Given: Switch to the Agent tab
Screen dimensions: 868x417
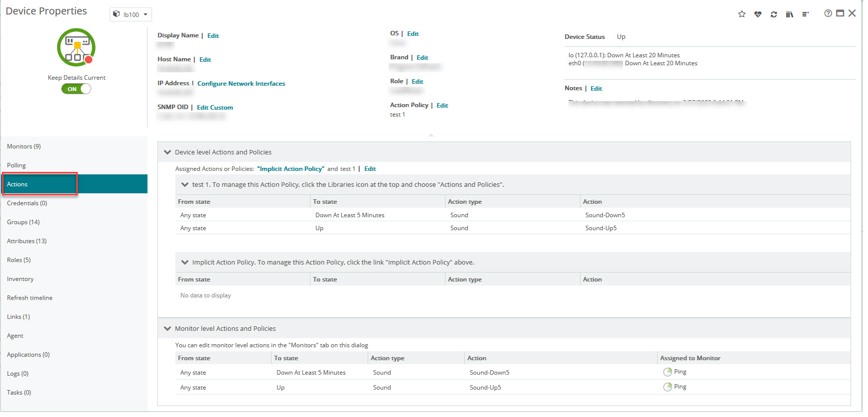Looking at the screenshot, I should click(x=74, y=336).
